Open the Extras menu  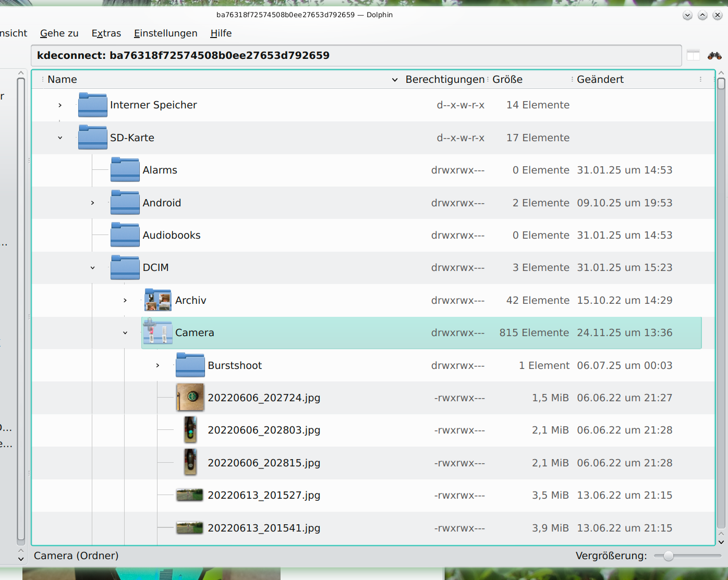click(106, 33)
